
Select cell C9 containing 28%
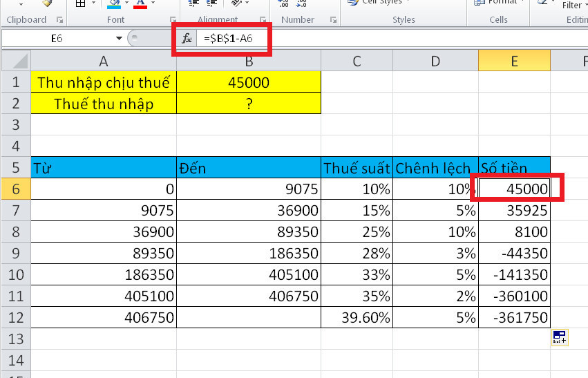point(357,253)
